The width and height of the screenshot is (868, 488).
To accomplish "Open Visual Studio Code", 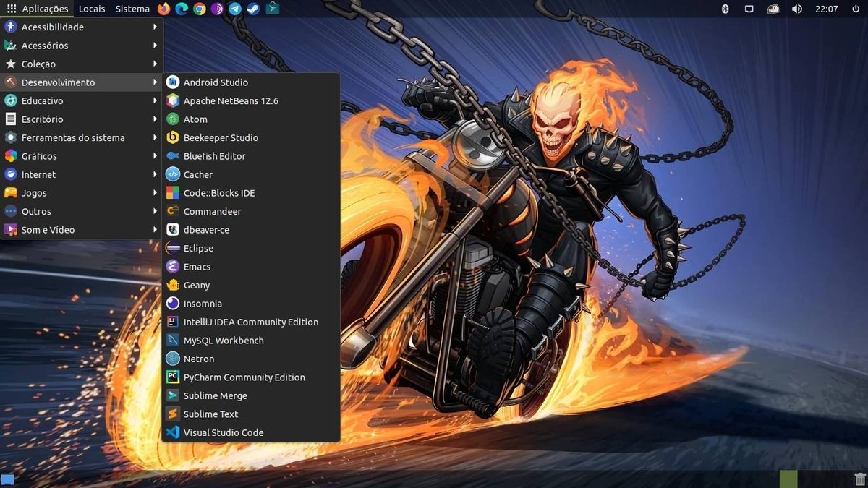I will pos(250,433).
